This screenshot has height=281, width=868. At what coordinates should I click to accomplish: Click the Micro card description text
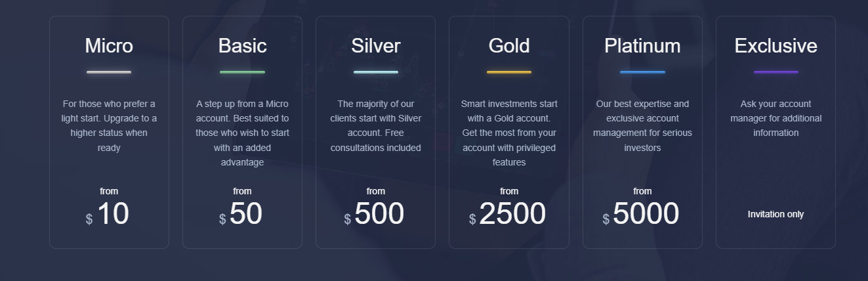pyautogui.click(x=109, y=125)
